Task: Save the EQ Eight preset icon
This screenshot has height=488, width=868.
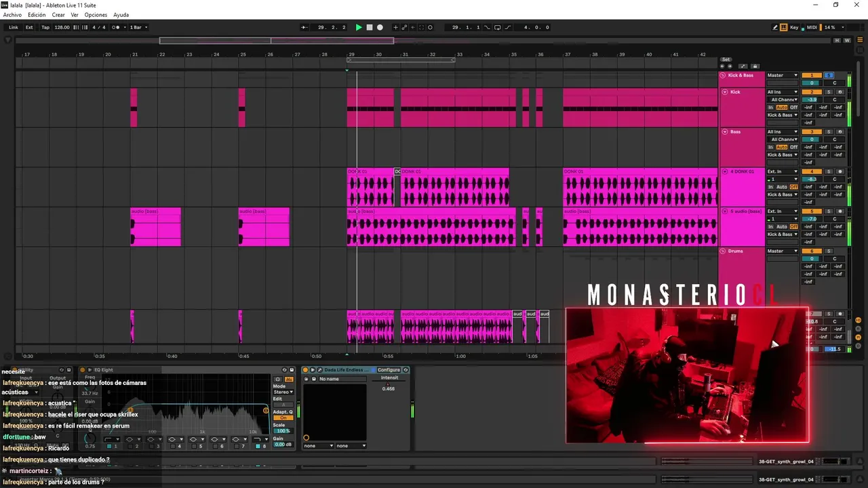Action: [x=292, y=370]
